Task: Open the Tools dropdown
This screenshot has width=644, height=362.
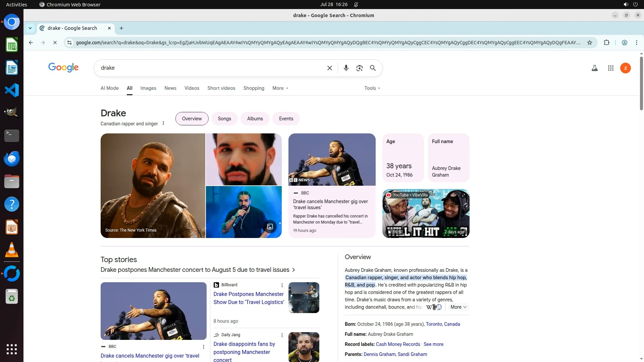Action: tap(372, 88)
